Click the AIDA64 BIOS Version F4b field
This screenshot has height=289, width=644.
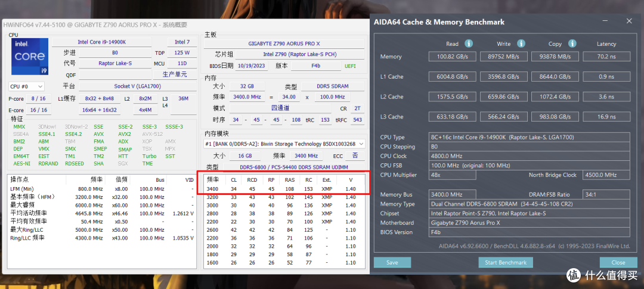(530, 232)
